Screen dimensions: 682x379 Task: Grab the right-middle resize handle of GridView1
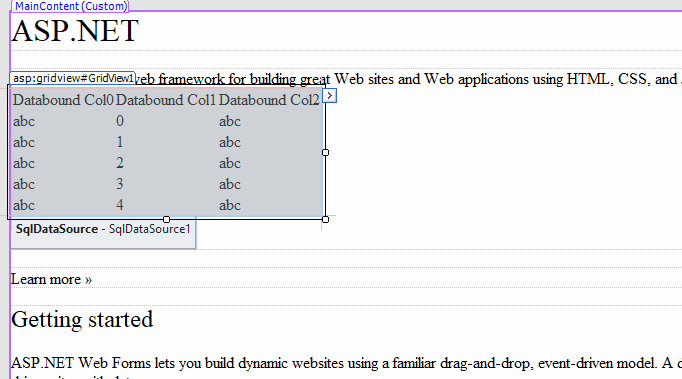(x=325, y=153)
